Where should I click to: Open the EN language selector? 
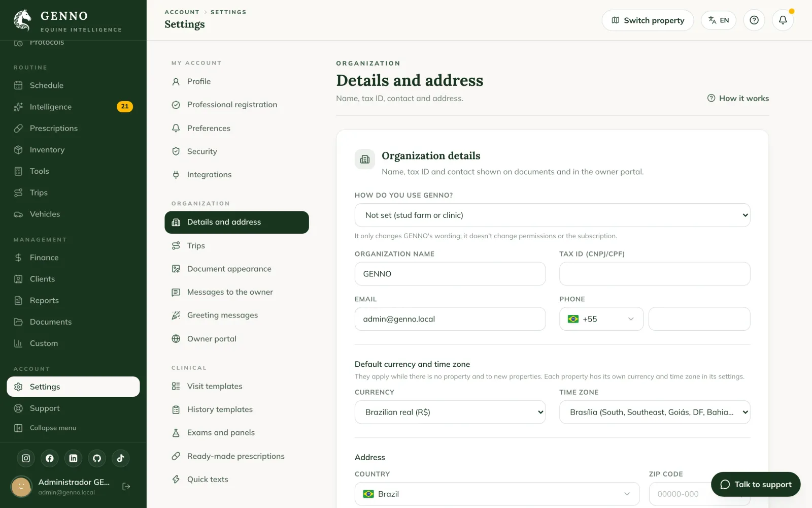coord(719,20)
